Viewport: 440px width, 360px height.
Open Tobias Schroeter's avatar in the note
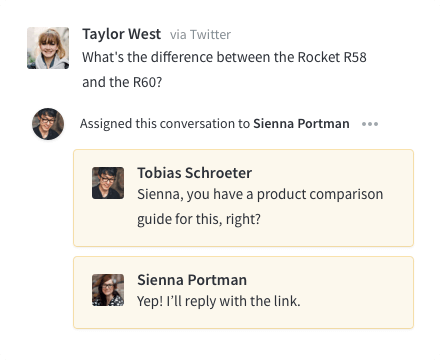[108, 183]
